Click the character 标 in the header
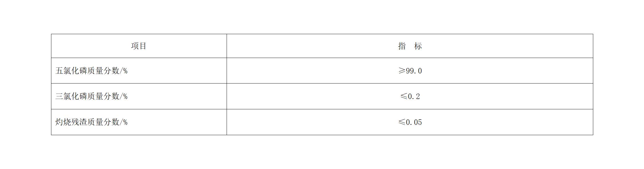 point(418,46)
